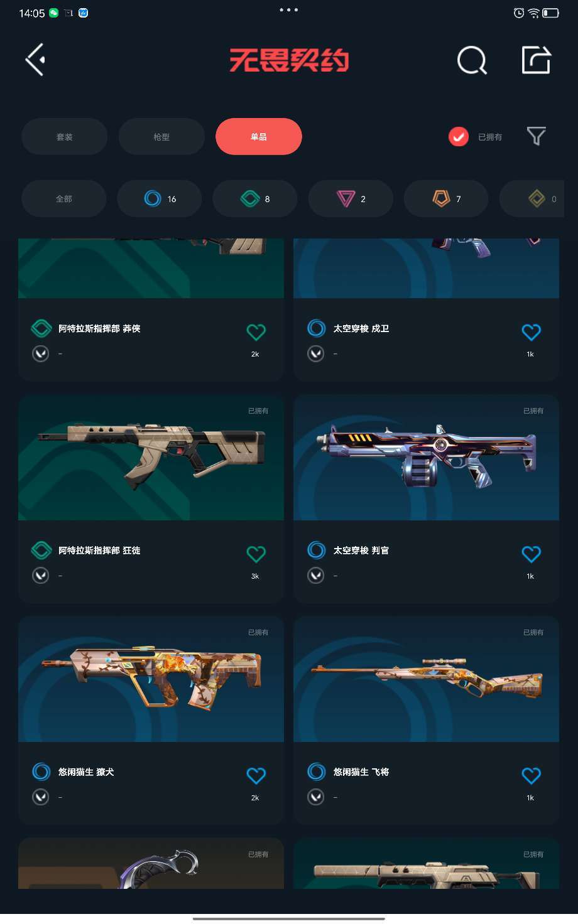Filter by orange pentagon tier with 7

coord(446,198)
